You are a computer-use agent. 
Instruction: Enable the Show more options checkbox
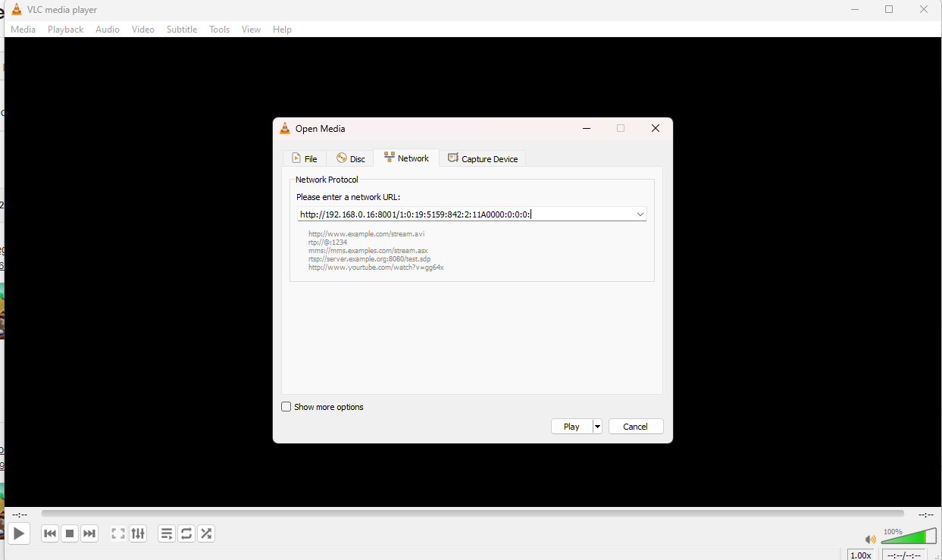(x=286, y=407)
